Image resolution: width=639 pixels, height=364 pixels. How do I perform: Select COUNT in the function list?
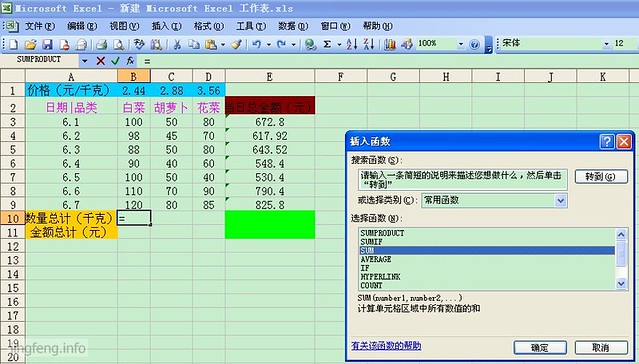(x=487, y=285)
